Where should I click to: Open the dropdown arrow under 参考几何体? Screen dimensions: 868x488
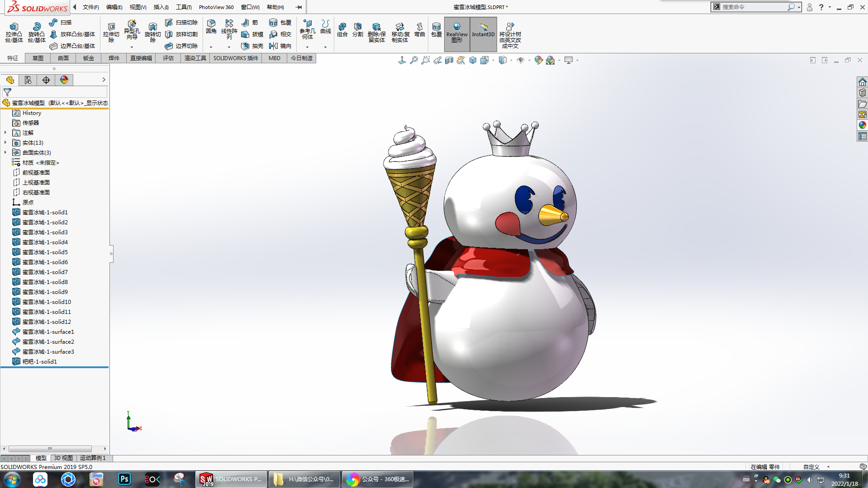[x=307, y=47]
